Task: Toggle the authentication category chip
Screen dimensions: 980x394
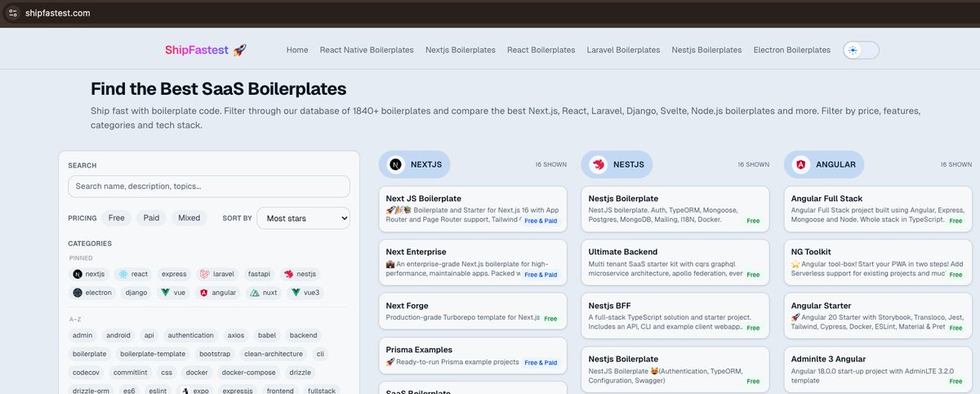Action: click(191, 335)
